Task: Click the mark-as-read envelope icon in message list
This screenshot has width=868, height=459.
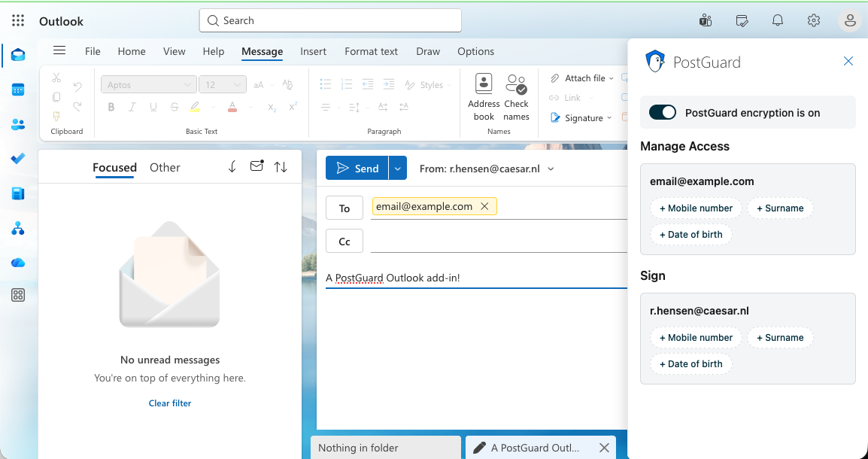Action: 256,166
